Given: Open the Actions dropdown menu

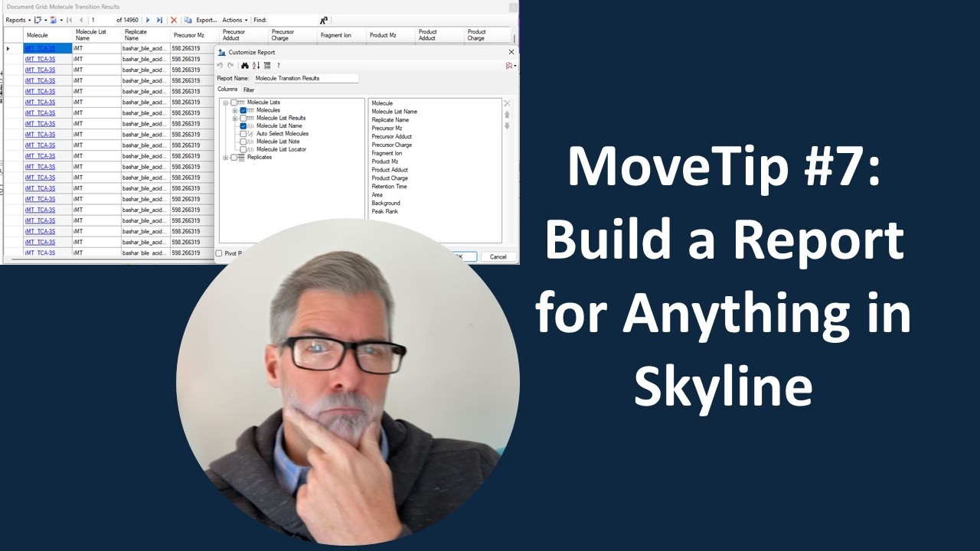Looking at the screenshot, I should pyautogui.click(x=234, y=20).
